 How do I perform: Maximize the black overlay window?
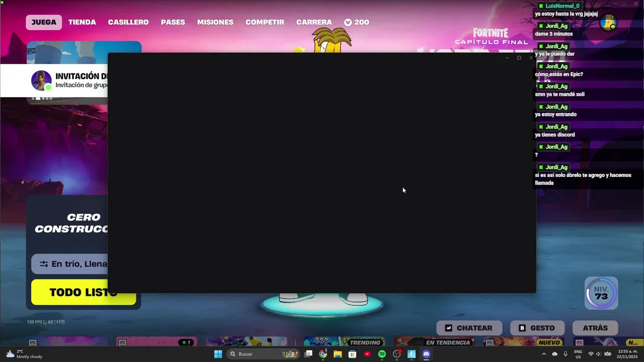[x=519, y=58]
